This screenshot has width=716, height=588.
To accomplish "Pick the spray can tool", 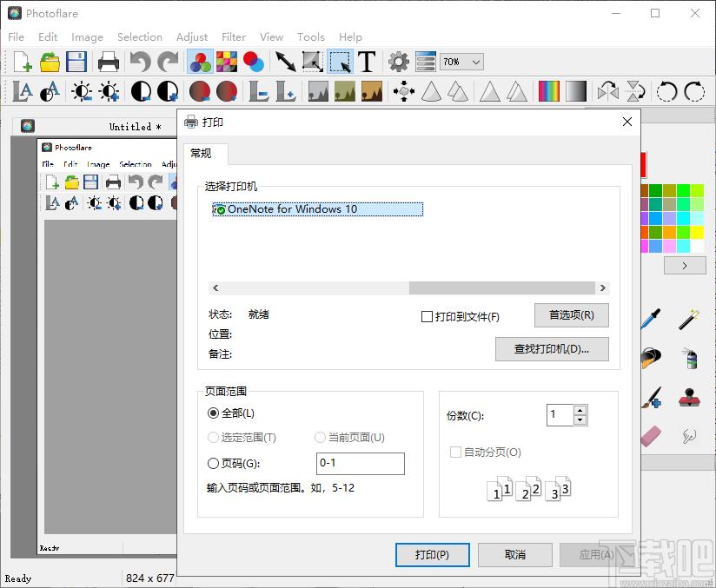I will click(x=690, y=358).
